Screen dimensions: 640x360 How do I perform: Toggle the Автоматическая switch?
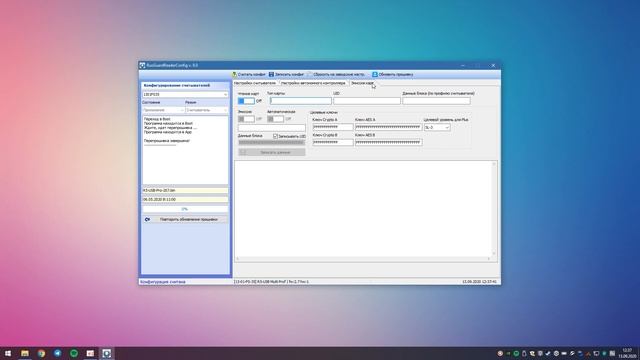click(x=276, y=119)
